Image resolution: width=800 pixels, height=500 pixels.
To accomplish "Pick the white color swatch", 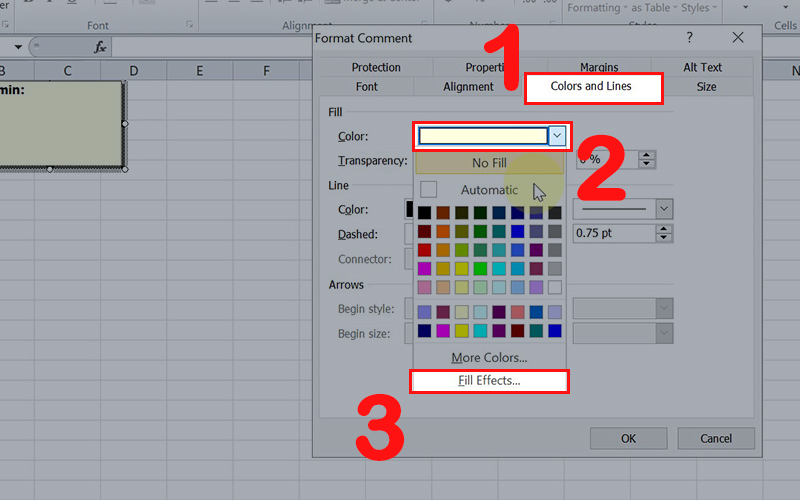I will click(x=555, y=287).
